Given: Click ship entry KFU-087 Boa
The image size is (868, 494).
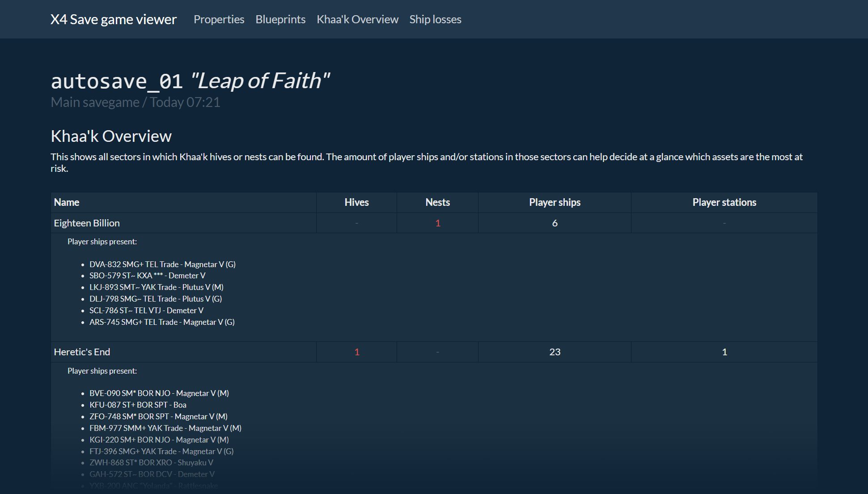Looking at the screenshot, I should pyautogui.click(x=138, y=405).
